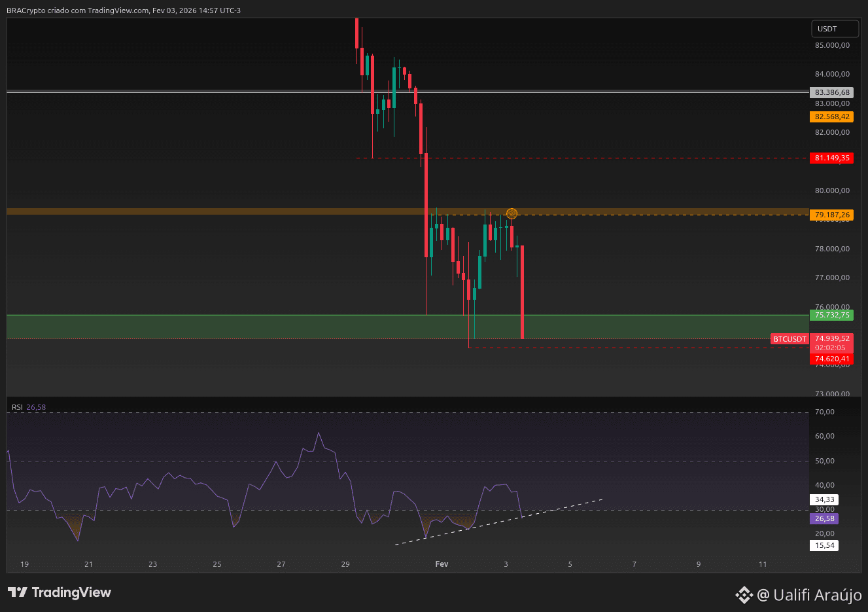The width and height of the screenshot is (868, 612).
Task: Click date 5 on the time axis
Action: [570, 564]
